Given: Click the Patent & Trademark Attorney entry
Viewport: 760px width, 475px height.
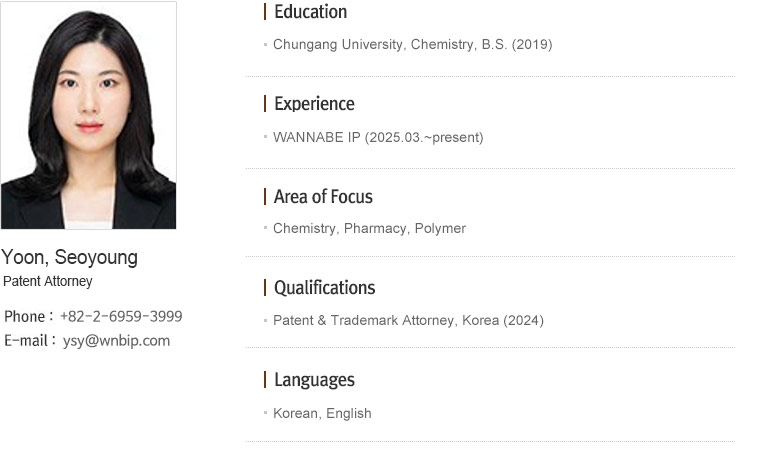Looking at the screenshot, I should [408, 320].
